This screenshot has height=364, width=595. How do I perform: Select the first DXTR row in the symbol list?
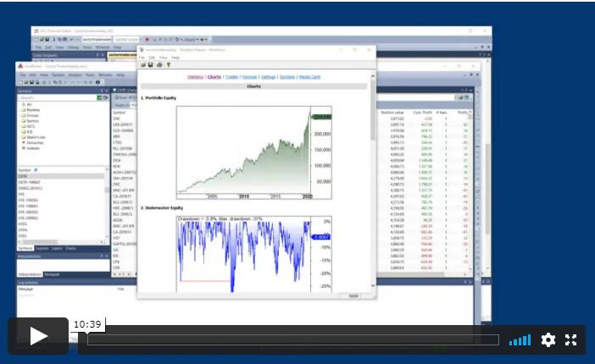(61, 176)
